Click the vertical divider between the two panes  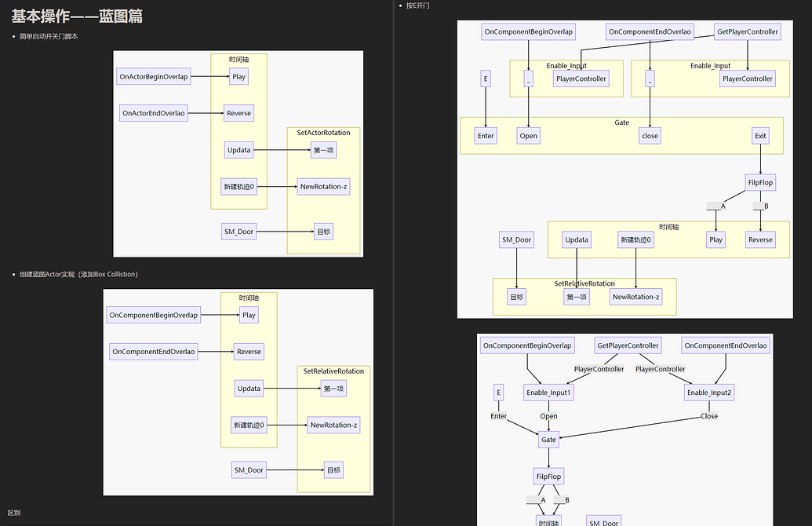pos(393,263)
